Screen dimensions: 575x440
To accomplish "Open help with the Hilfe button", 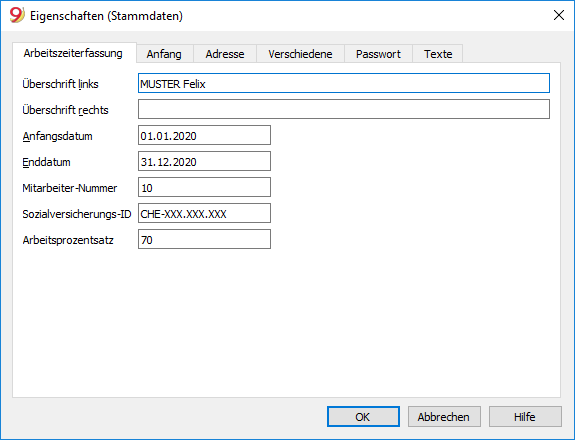I will point(525,417).
